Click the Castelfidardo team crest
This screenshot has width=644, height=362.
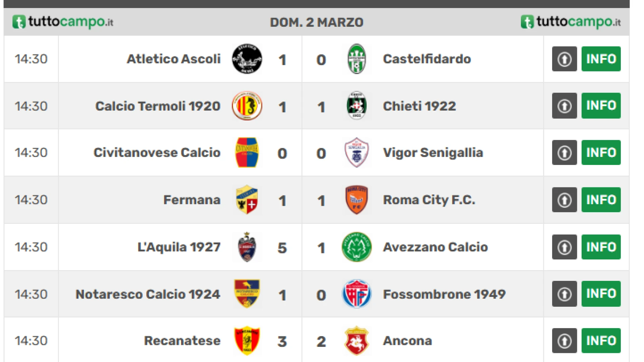[x=357, y=59]
